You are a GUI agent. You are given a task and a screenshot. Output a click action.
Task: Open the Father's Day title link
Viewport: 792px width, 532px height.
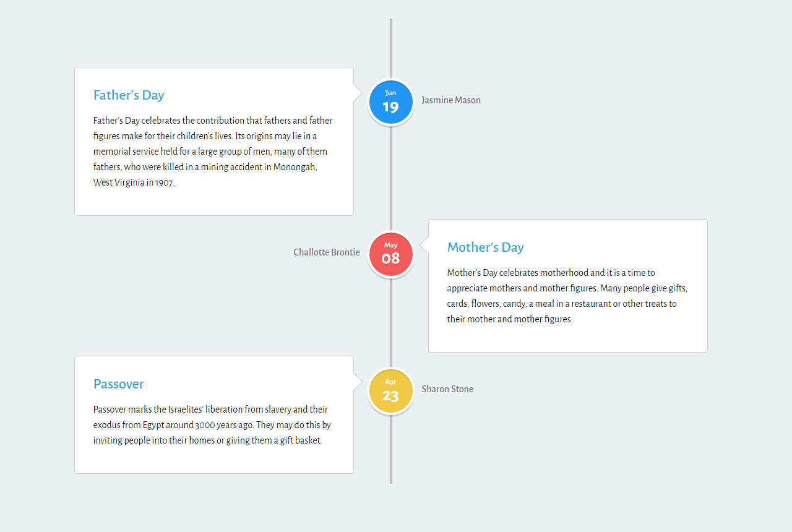click(129, 95)
